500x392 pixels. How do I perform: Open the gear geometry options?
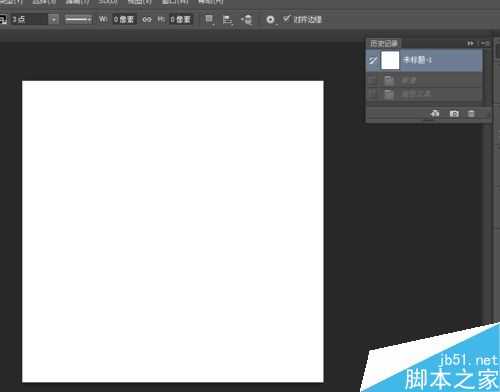270,20
